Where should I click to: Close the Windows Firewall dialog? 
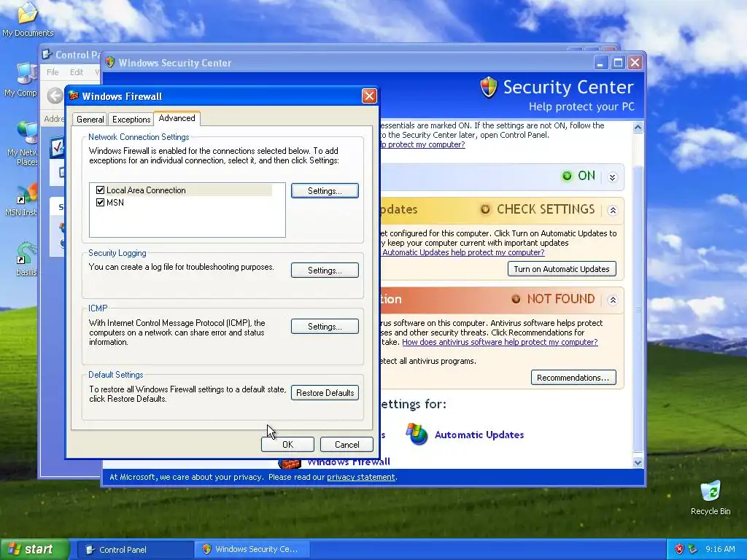[369, 96]
